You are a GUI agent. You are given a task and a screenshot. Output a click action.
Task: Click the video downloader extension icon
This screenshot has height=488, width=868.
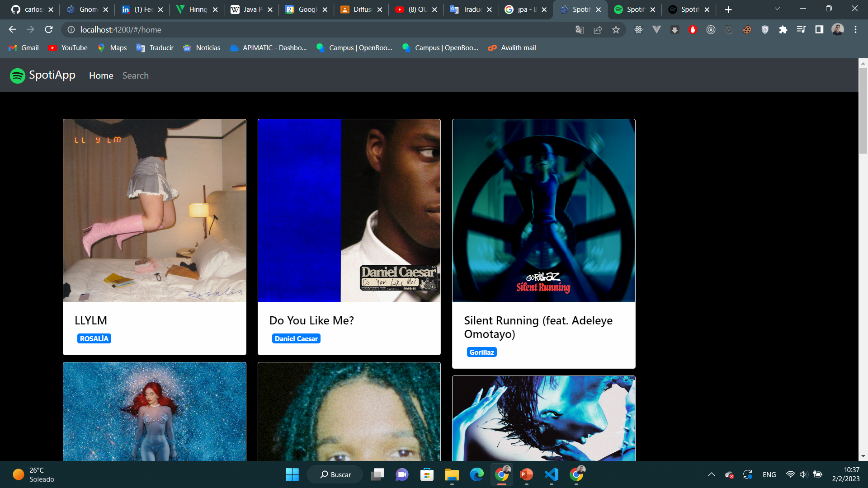[675, 30]
